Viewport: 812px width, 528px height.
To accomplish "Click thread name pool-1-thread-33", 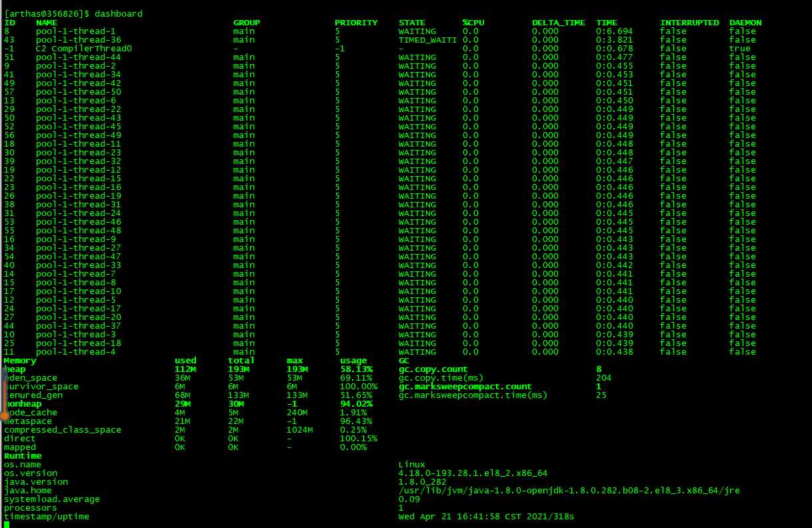I will point(79,265).
